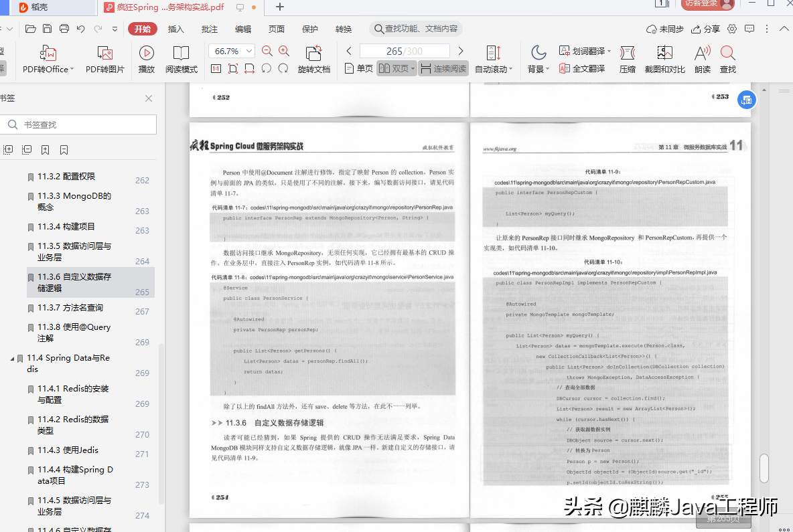Image resolution: width=793 pixels, height=532 pixels.
Task: Rotate the document with 旋转文档
Action: 313,59
